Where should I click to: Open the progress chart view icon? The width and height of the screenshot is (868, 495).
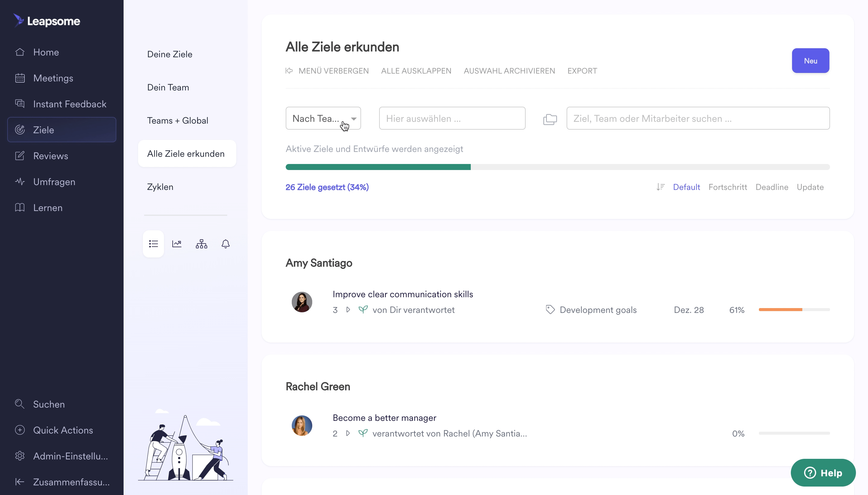click(177, 244)
